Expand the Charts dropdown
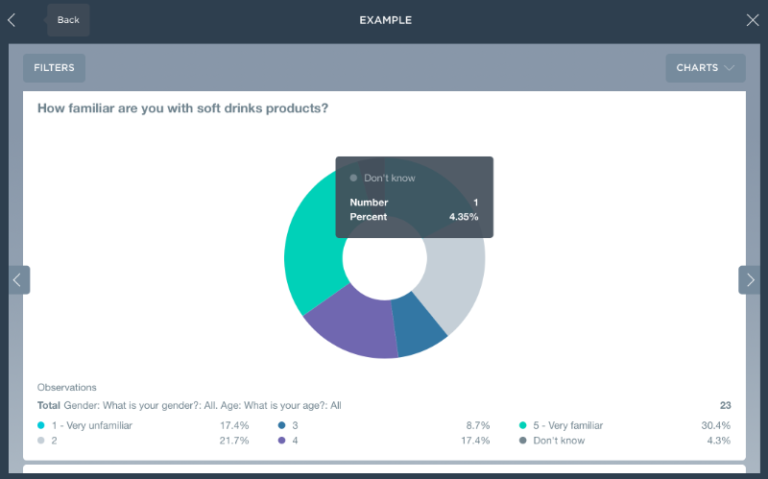Viewport: 768px width, 479px height. tap(705, 68)
